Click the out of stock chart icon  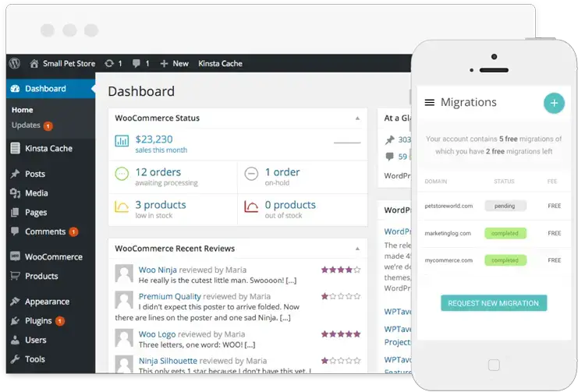pyautogui.click(x=251, y=207)
